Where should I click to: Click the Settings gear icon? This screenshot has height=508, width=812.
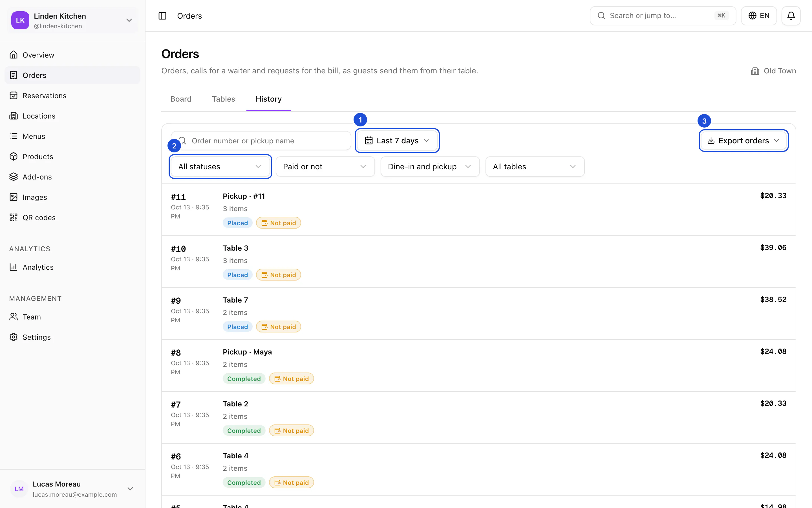(14, 337)
